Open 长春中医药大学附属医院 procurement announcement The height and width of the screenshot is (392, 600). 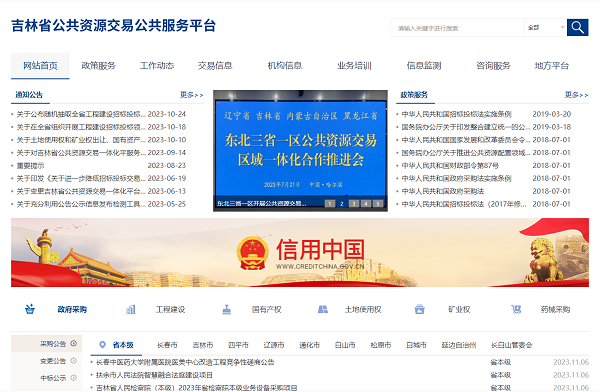click(185, 362)
